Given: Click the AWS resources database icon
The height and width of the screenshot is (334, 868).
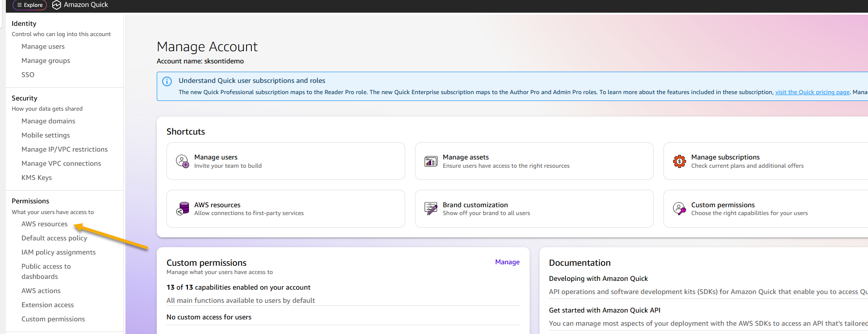Looking at the screenshot, I should click(x=183, y=209).
